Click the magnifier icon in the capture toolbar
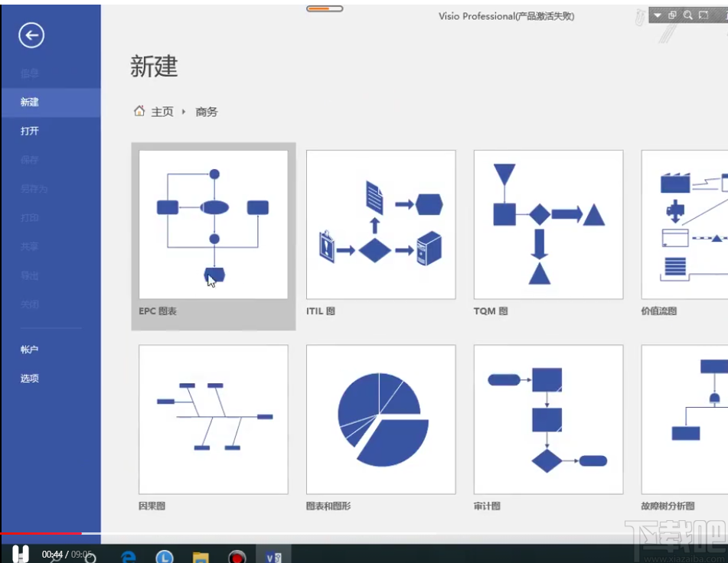Screen dimensions: 728x563 [688, 15]
